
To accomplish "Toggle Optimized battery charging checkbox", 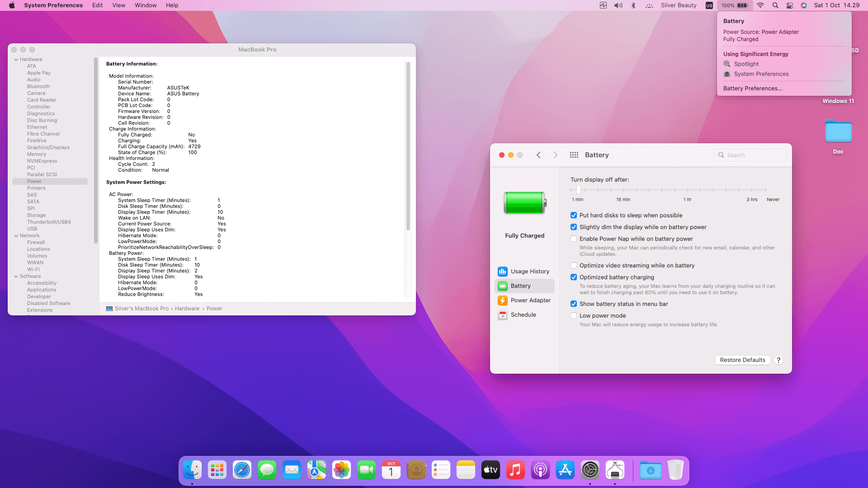I will 574,277.
